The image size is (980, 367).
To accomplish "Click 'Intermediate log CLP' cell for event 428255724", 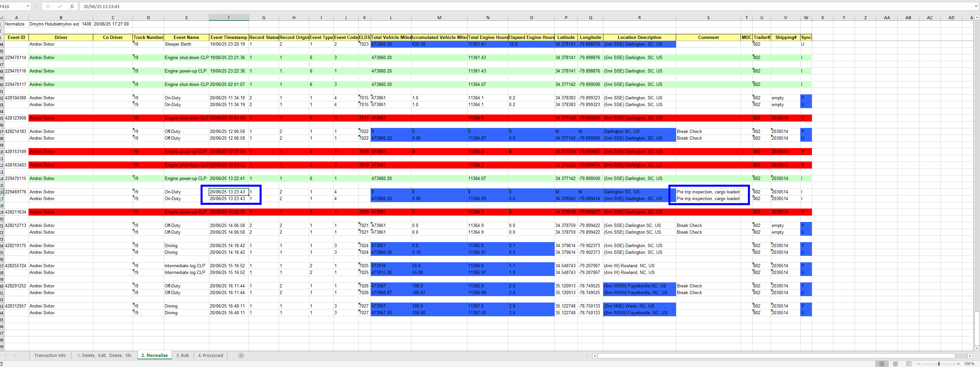I will (x=186, y=266).
